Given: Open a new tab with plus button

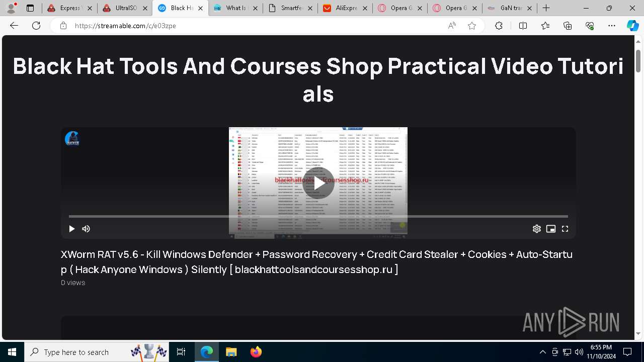Looking at the screenshot, I should tap(546, 8).
